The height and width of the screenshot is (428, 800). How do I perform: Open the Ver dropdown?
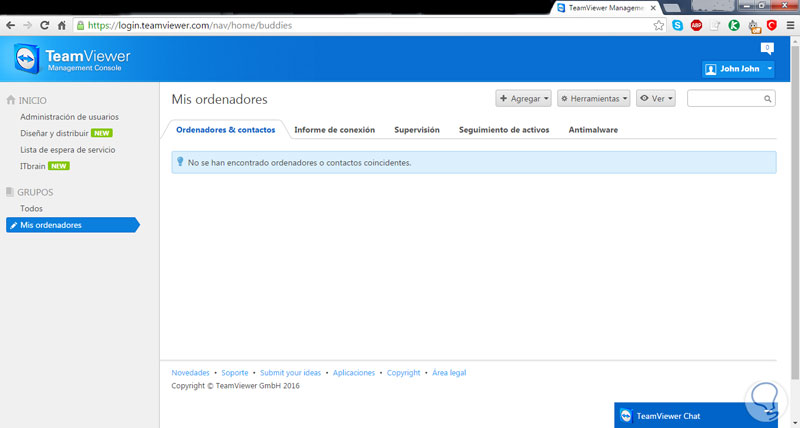tap(656, 98)
